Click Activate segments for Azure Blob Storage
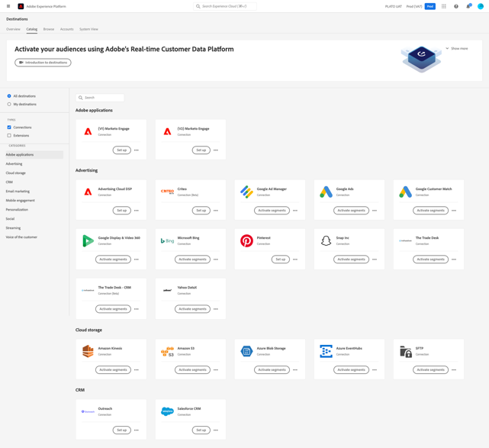The height and width of the screenshot is (448, 489). 272,369
